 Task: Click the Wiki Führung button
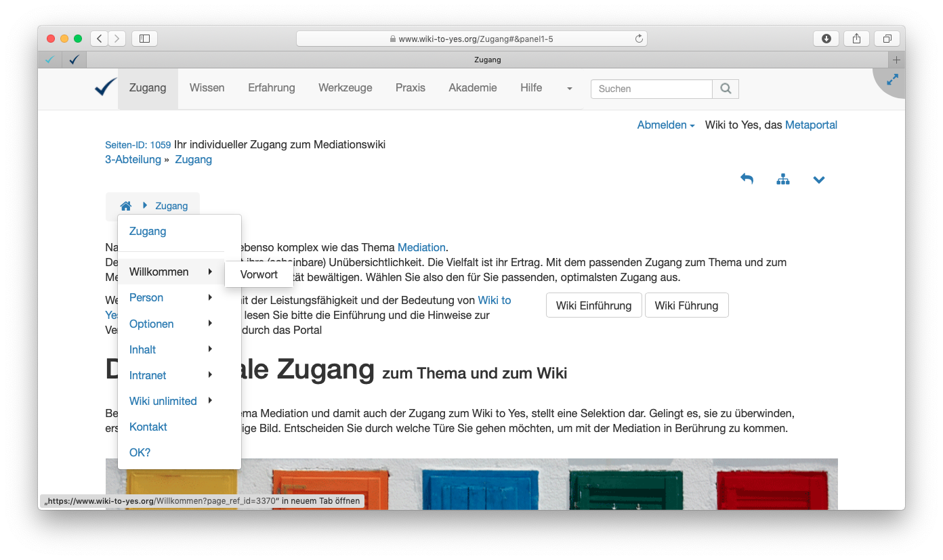click(x=686, y=305)
